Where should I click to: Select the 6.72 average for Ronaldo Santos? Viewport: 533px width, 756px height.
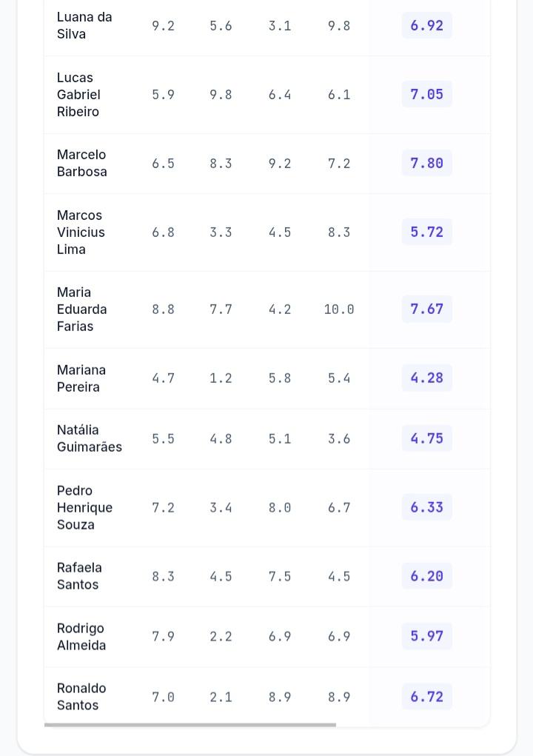click(426, 697)
